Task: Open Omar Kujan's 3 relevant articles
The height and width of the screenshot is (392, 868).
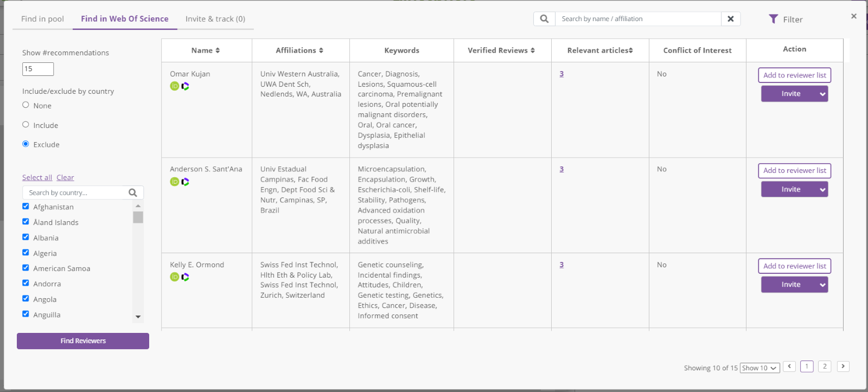Action: (x=561, y=74)
